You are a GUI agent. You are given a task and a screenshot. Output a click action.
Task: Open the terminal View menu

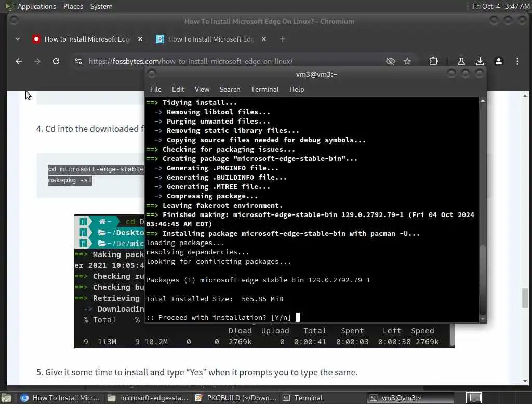(202, 89)
